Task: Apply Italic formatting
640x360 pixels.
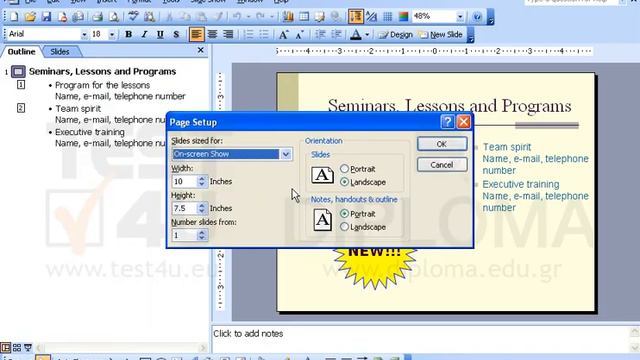Action: pyautogui.click(x=144, y=34)
